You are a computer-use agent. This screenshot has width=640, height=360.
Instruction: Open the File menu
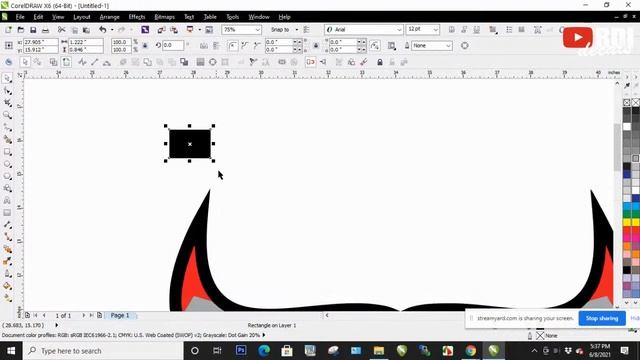(x=20, y=17)
